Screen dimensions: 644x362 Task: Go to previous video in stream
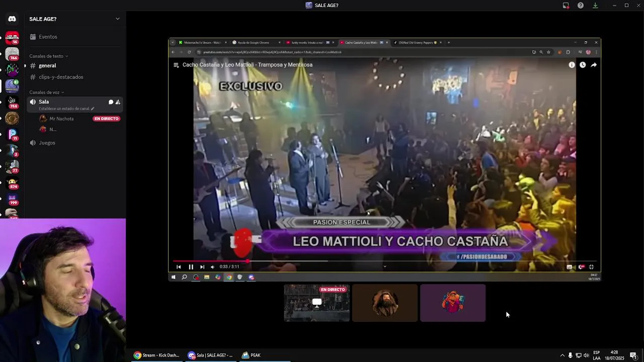pyautogui.click(x=179, y=267)
